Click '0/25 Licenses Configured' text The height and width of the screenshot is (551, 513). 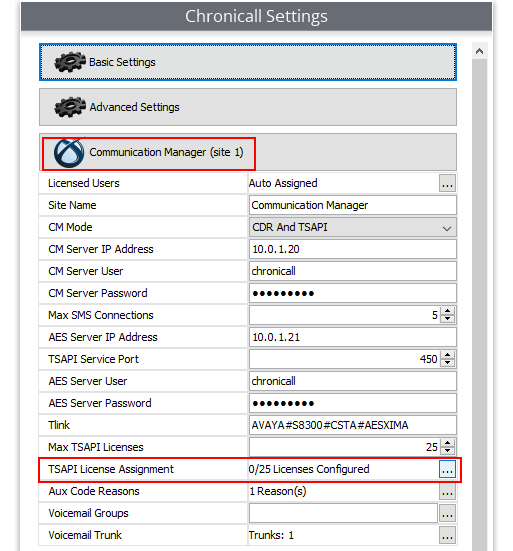[309, 469]
